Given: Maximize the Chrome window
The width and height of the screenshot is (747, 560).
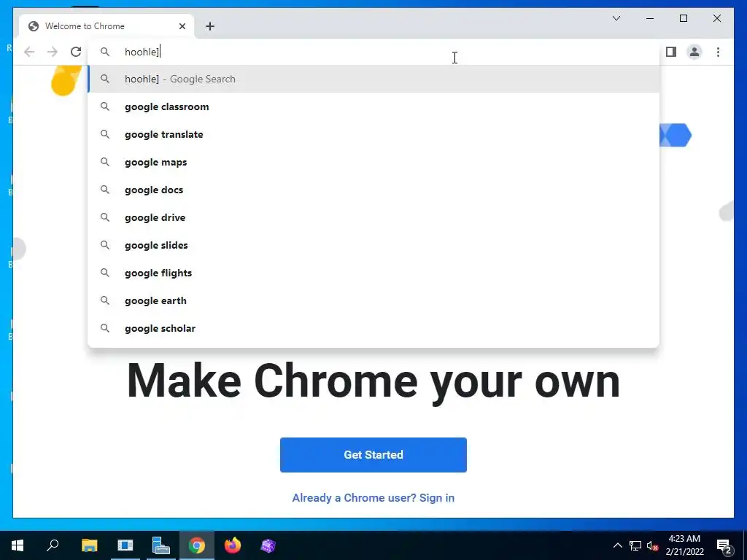Looking at the screenshot, I should 683,18.
